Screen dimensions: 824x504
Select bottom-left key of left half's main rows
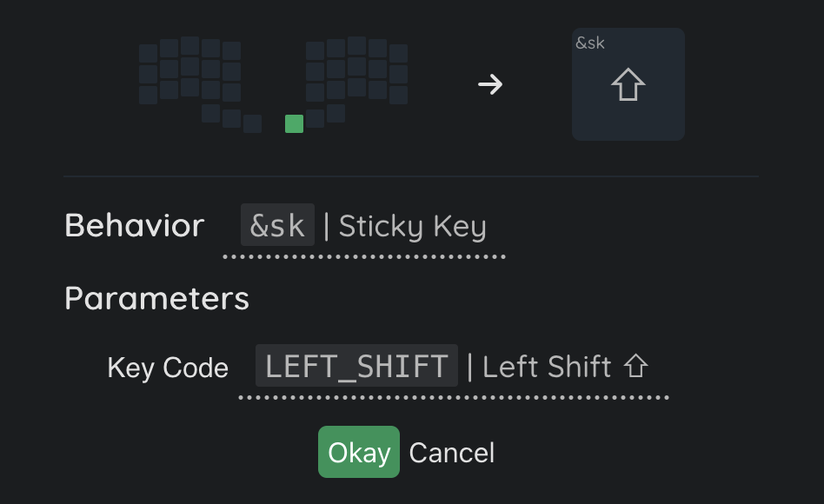click(149, 95)
